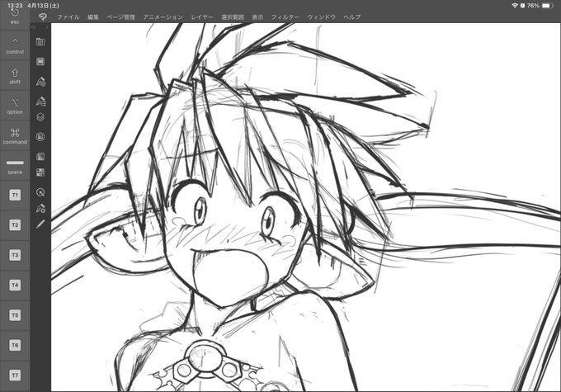561x392 pixels.
Task: Tap the space key on edge keyboard
Action: click(x=15, y=165)
